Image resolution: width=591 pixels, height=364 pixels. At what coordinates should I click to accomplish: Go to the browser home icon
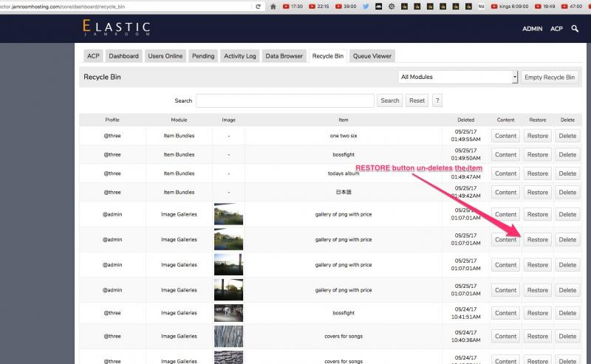coord(273,6)
